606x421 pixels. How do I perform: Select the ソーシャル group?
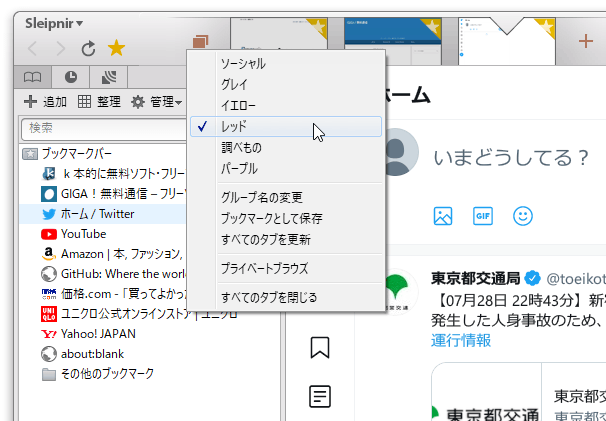click(x=286, y=64)
